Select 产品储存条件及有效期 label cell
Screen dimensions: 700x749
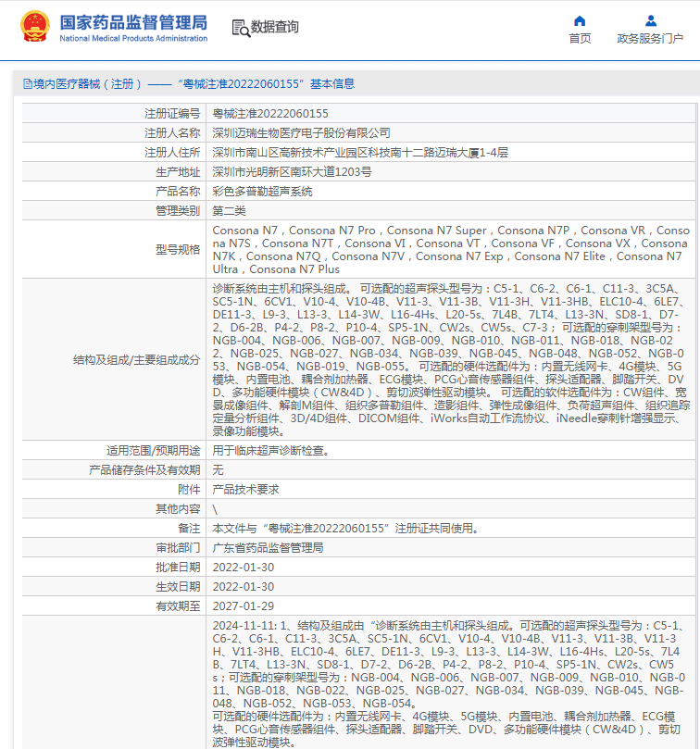[x=114, y=470]
